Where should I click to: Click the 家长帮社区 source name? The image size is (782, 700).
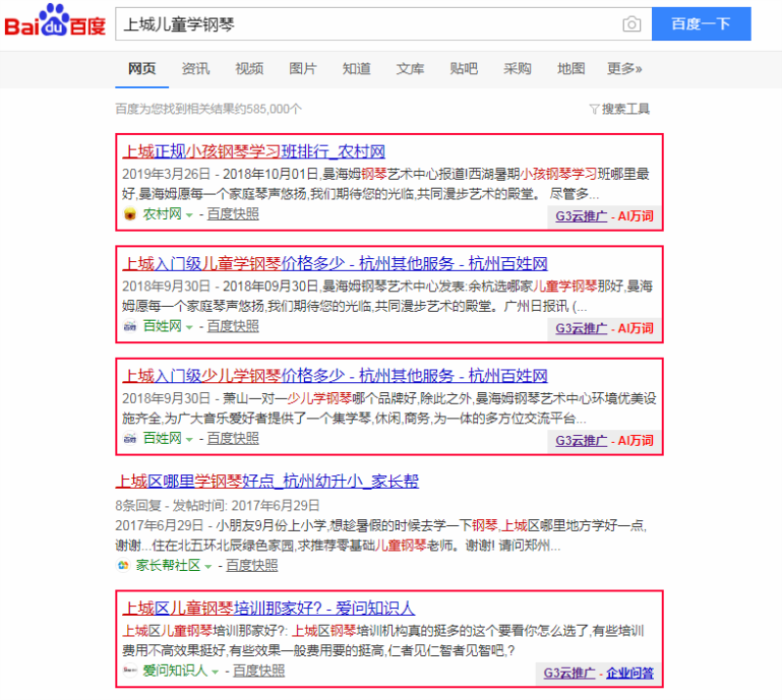pyautogui.click(x=168, y=565)
